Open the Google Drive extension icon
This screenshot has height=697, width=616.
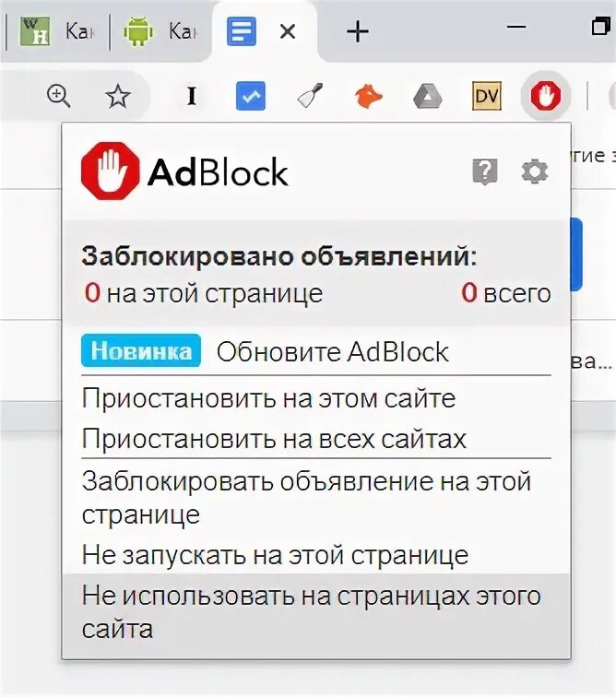point(427,96)
